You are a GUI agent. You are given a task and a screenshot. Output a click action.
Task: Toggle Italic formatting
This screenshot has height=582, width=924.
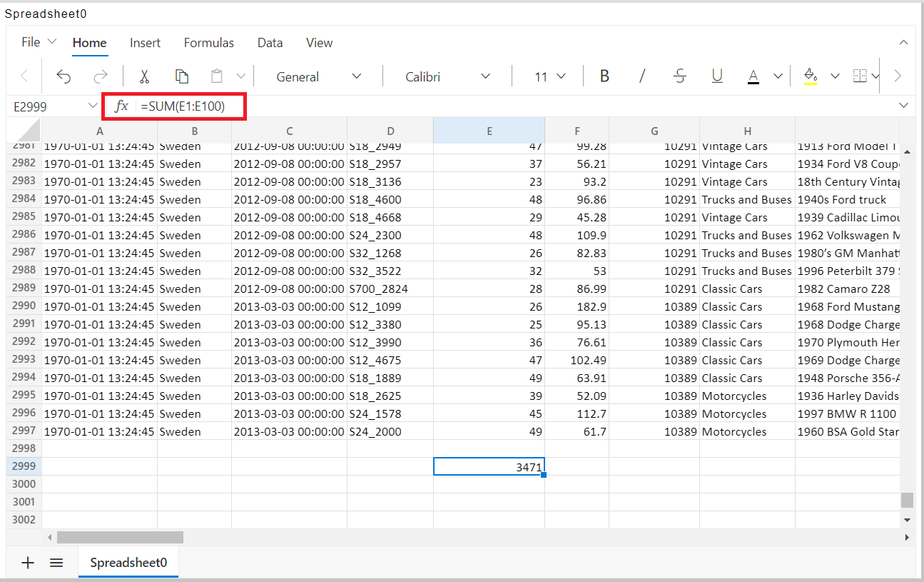pos(642,76)
